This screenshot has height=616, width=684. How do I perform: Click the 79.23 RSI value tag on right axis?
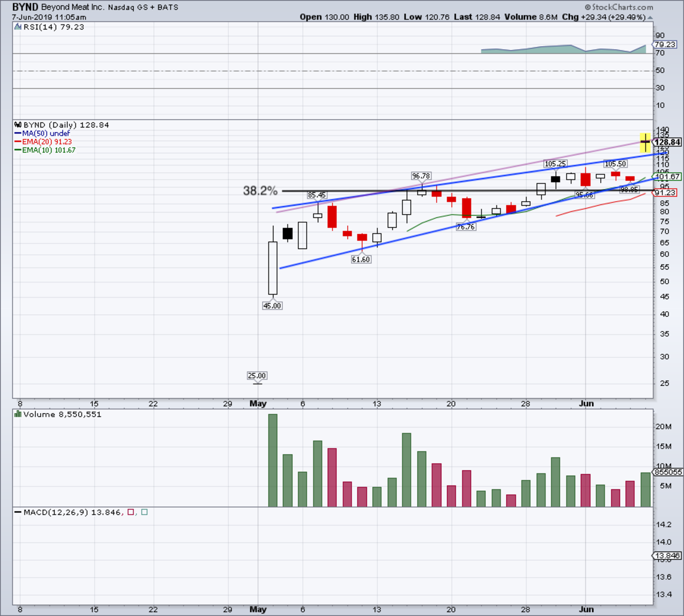click(x=665, y=44)
